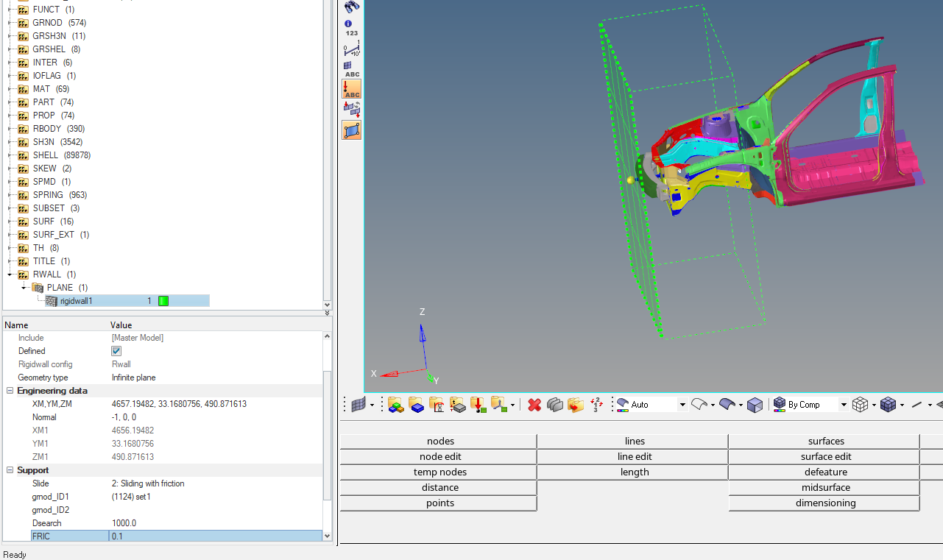Uncheck the Defined checkbox
The width and height of the screenshot is (943, 560).
click(x=116, y=351)
